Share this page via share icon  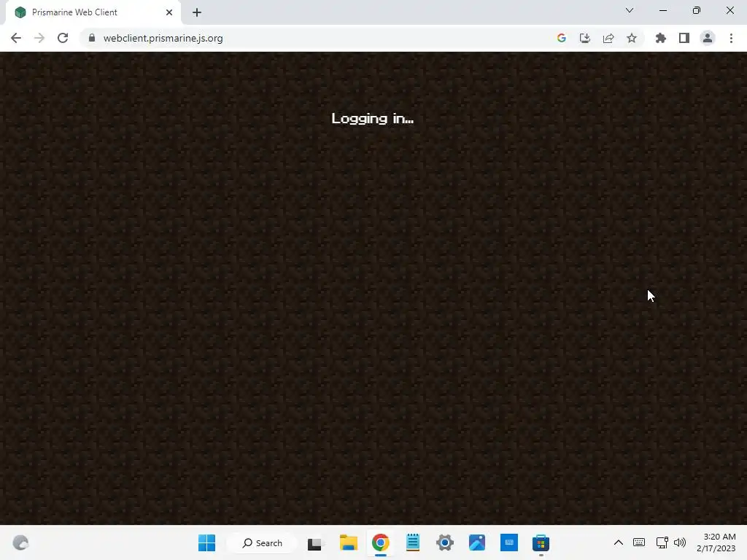click(x=608, y=38)
